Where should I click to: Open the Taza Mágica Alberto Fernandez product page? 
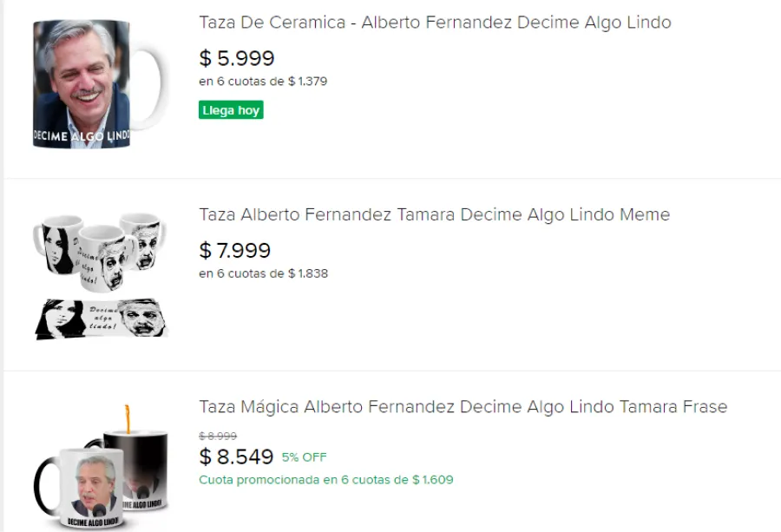[x=464, y=406]
